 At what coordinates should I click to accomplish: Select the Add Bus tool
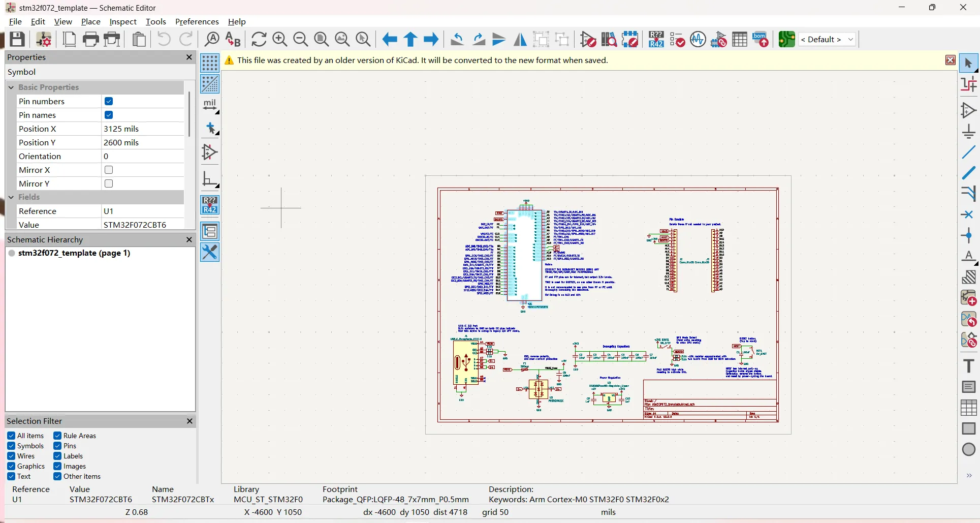coord(969,173)
